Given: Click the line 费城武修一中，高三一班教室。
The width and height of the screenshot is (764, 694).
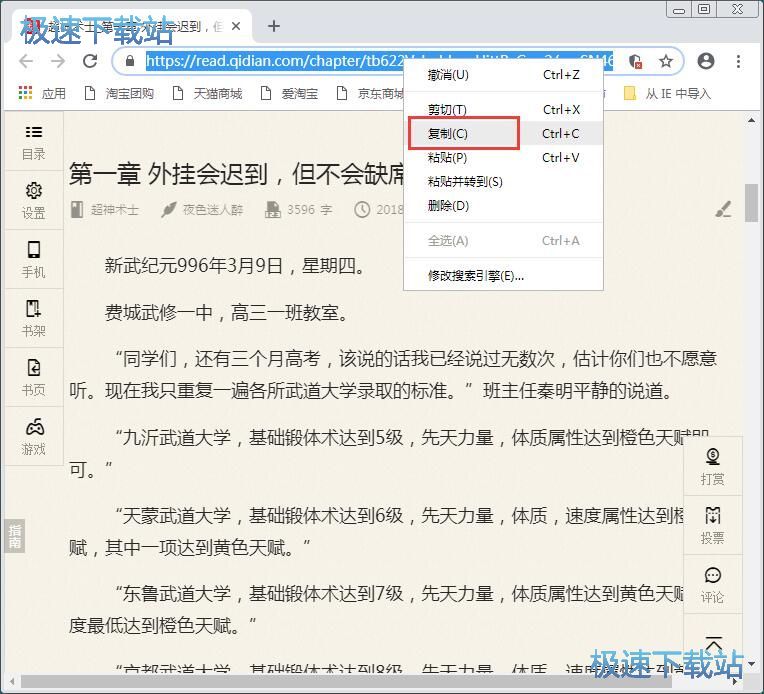Looking at the screenshot, I should pos(227,312).
